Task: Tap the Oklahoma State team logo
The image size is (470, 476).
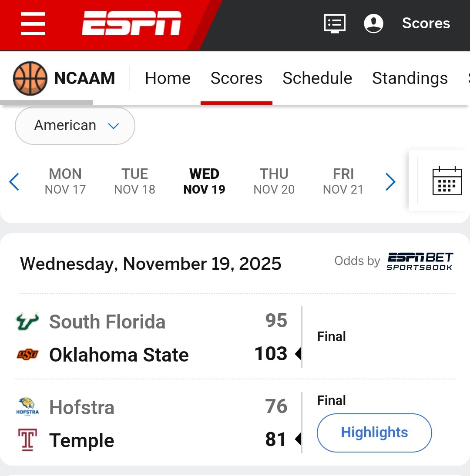Action: click(x=27, y=355)
